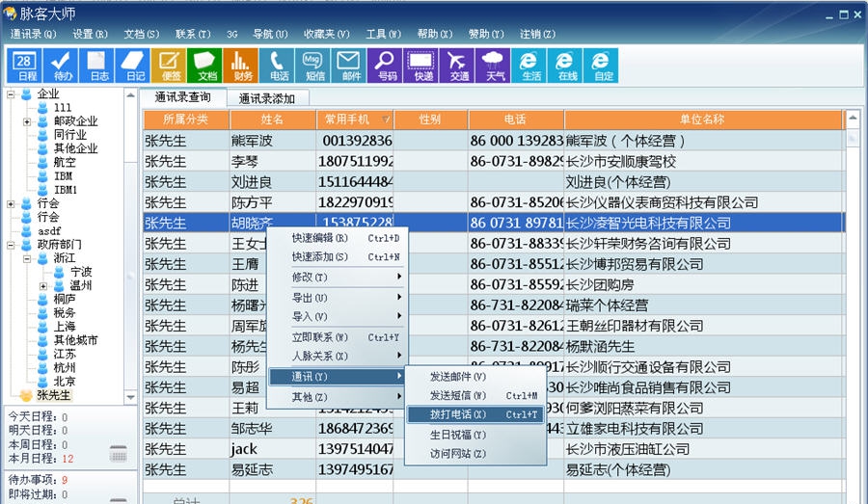
Task: Expand the 邮政企业 tree node
Action: (x=27, y=121)
